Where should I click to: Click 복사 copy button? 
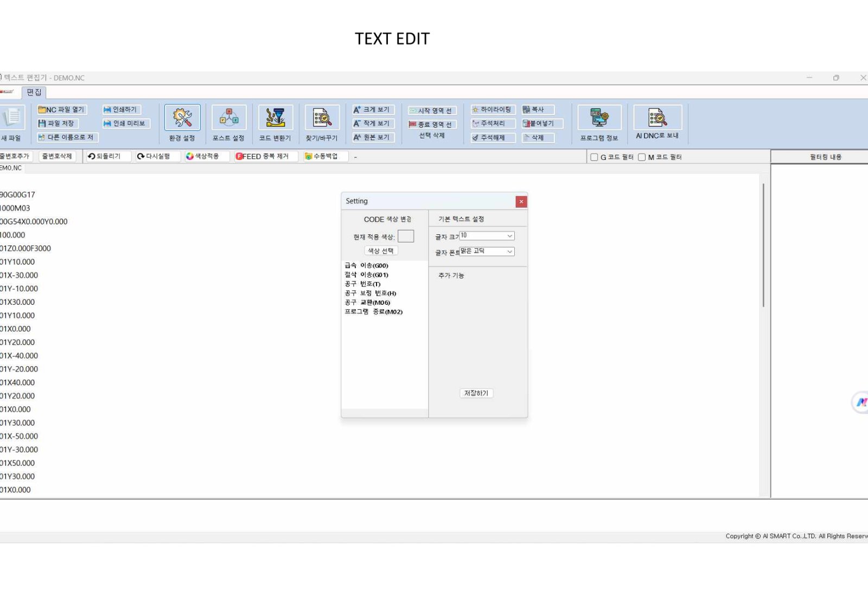(x=538, y=110)
